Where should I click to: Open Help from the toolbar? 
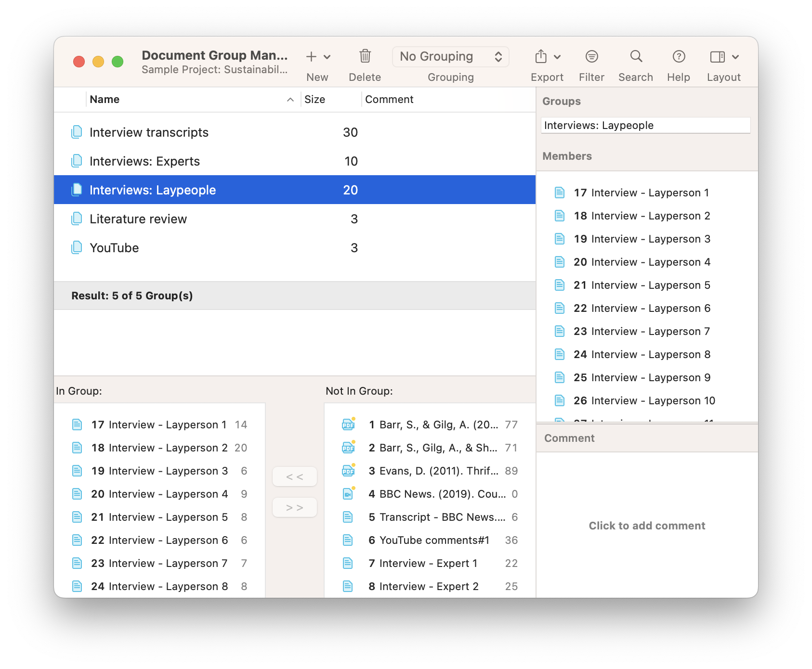(679, 57)
